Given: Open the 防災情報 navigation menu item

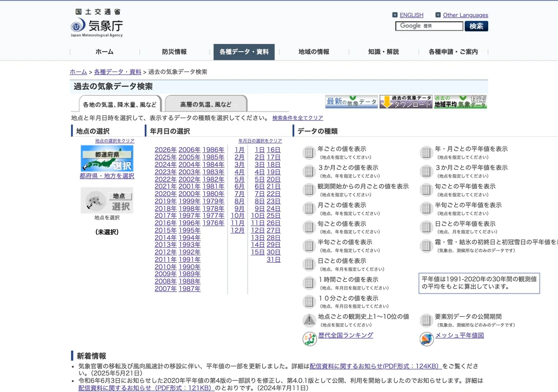Looking at the screenshot, I should 174,52.
